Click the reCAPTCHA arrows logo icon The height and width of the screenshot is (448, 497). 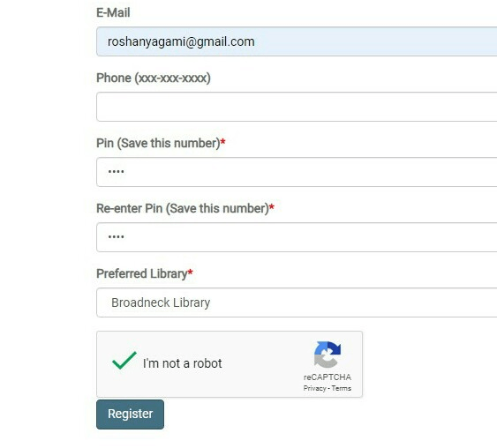click(x=328, y=355)
